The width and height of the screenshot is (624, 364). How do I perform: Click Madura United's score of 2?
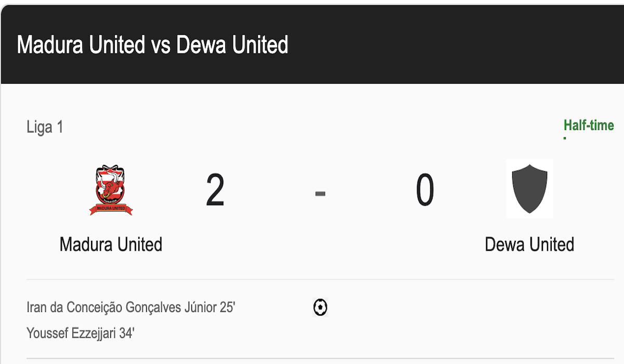tap(215, 191)
